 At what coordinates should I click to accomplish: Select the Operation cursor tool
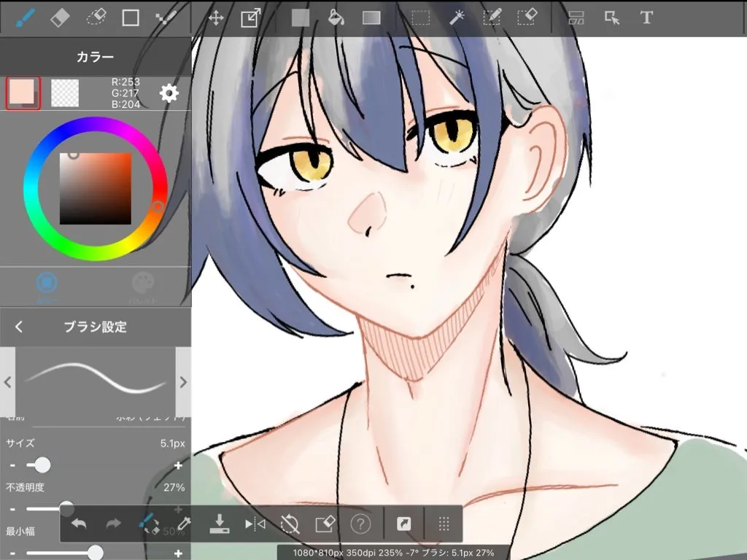pyautogui.click(x=612, y=18)
